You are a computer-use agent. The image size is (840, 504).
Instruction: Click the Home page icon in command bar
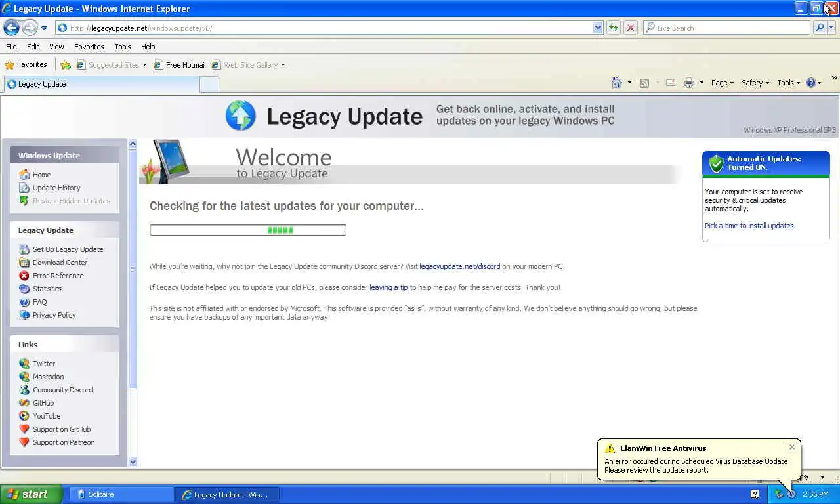(x=616, y=83)
